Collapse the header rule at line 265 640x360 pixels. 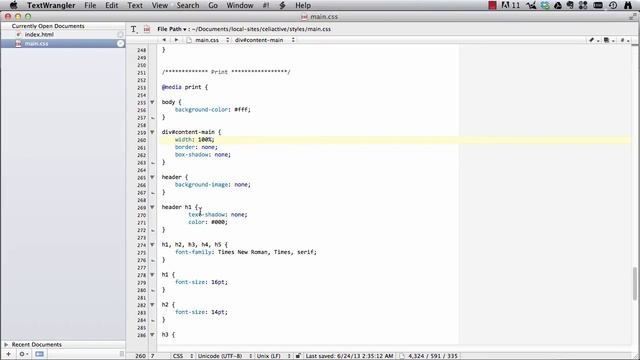click(x=152, y=177)
